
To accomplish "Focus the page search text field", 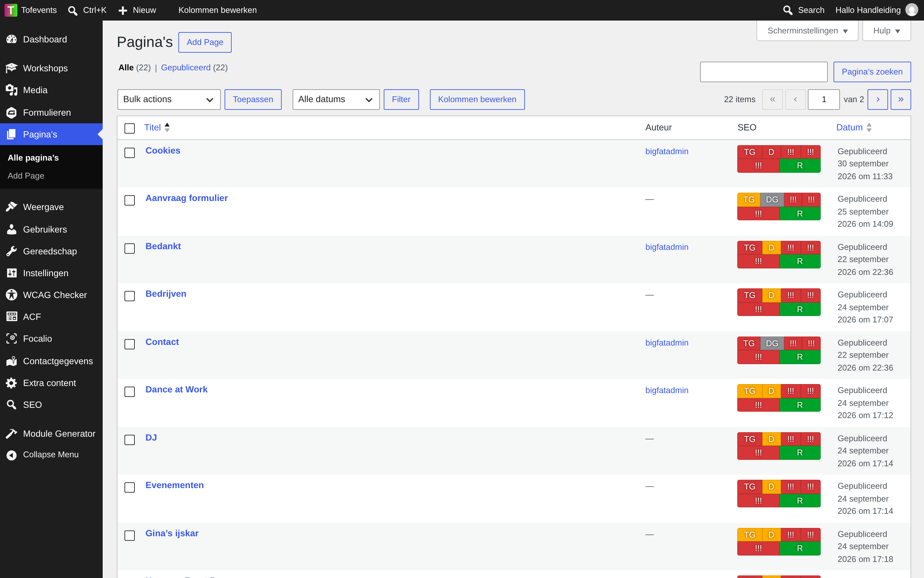I will click(764, 72).
